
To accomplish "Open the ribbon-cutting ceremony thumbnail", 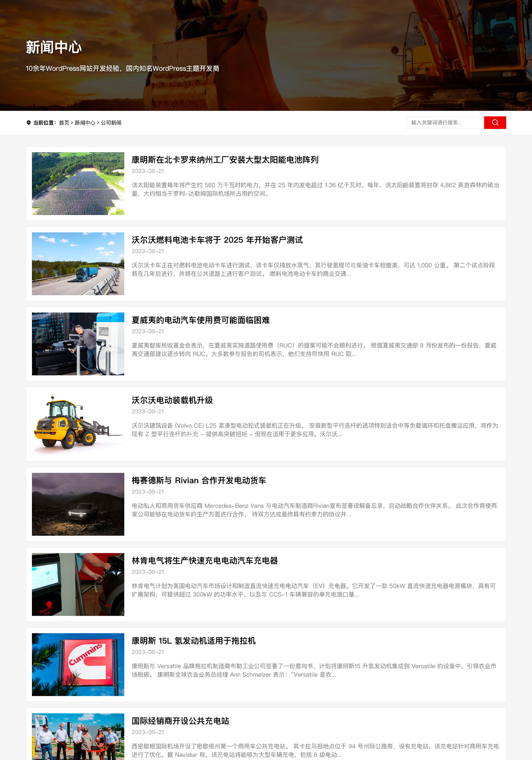I will click(x=78, y=737).
